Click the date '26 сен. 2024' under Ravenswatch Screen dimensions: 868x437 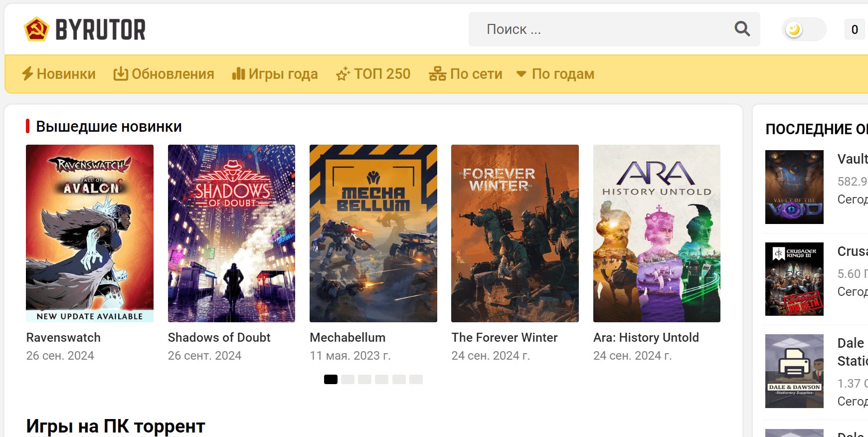click(x=60, y=356)
